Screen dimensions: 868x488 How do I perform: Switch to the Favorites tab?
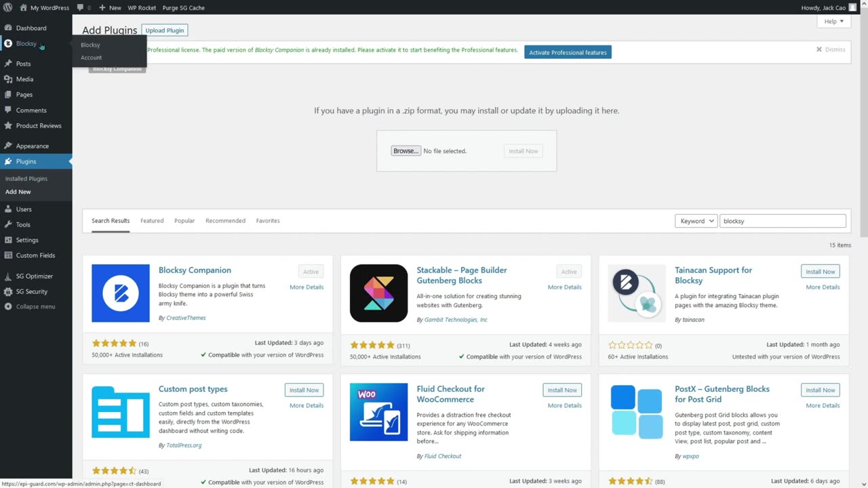pos(268,221)
